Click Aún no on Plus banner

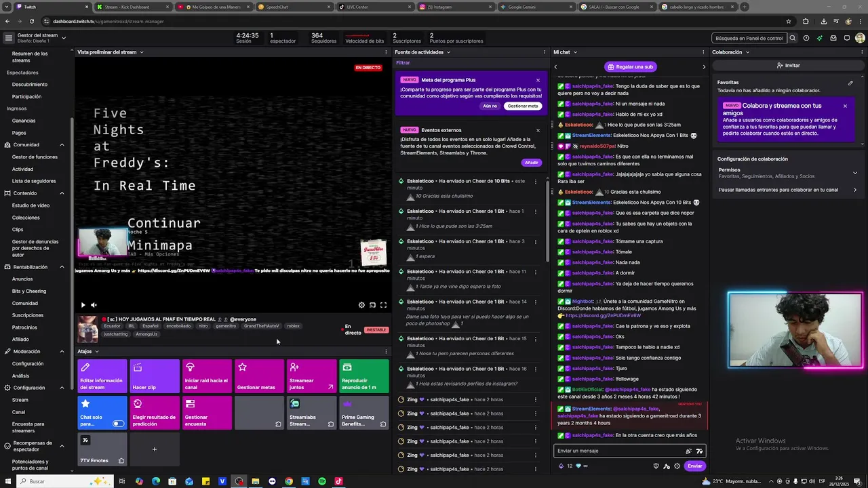490,106
